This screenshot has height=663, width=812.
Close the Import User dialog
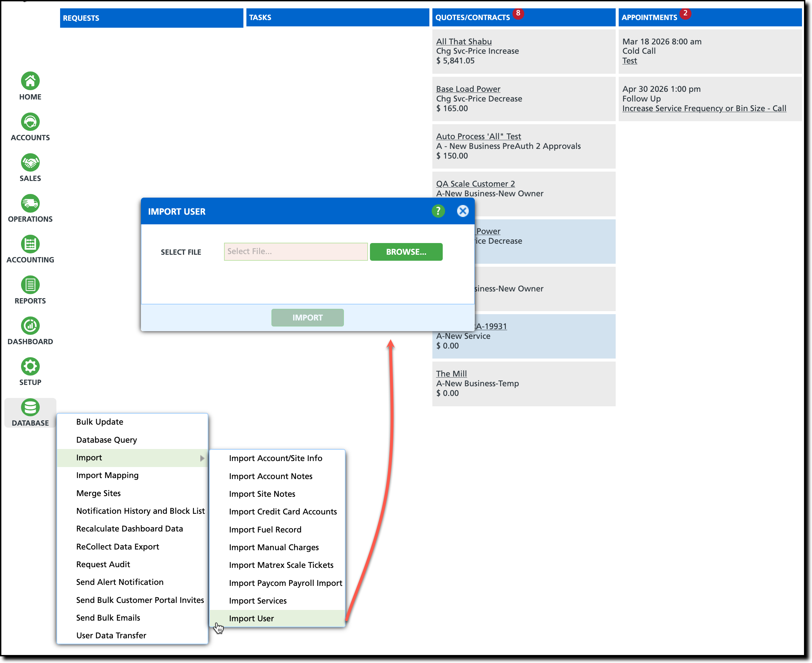[x=462, y=211]
